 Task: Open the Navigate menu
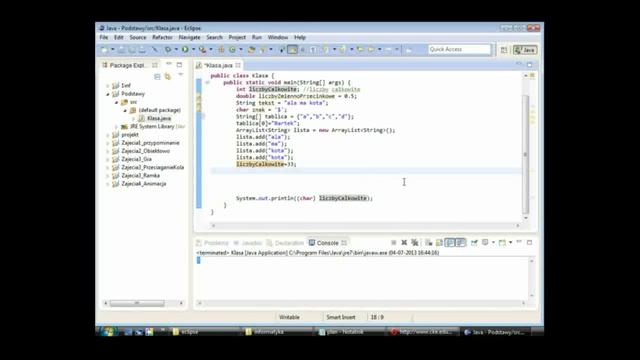pos(189,37)
